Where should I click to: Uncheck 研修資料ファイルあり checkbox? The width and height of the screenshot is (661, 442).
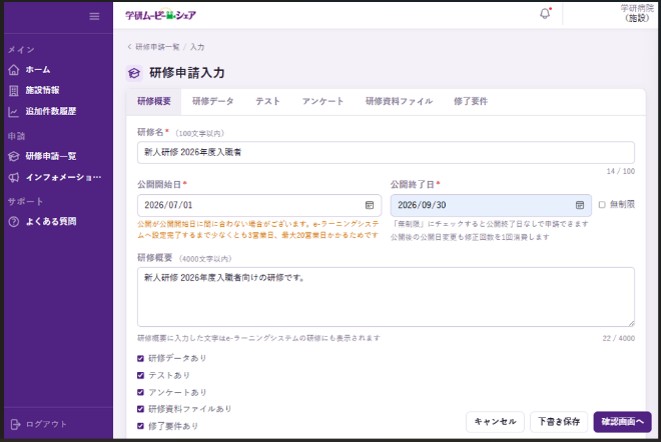140,409
